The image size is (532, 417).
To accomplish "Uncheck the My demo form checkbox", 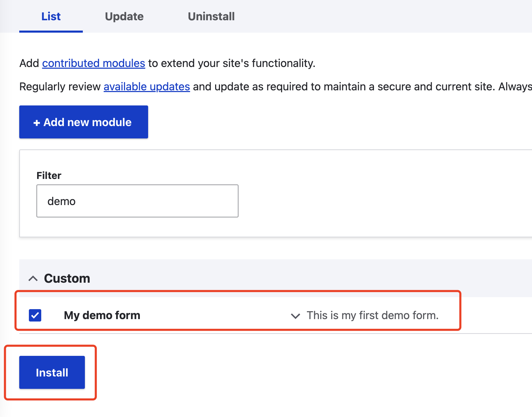I will (35, 315).
